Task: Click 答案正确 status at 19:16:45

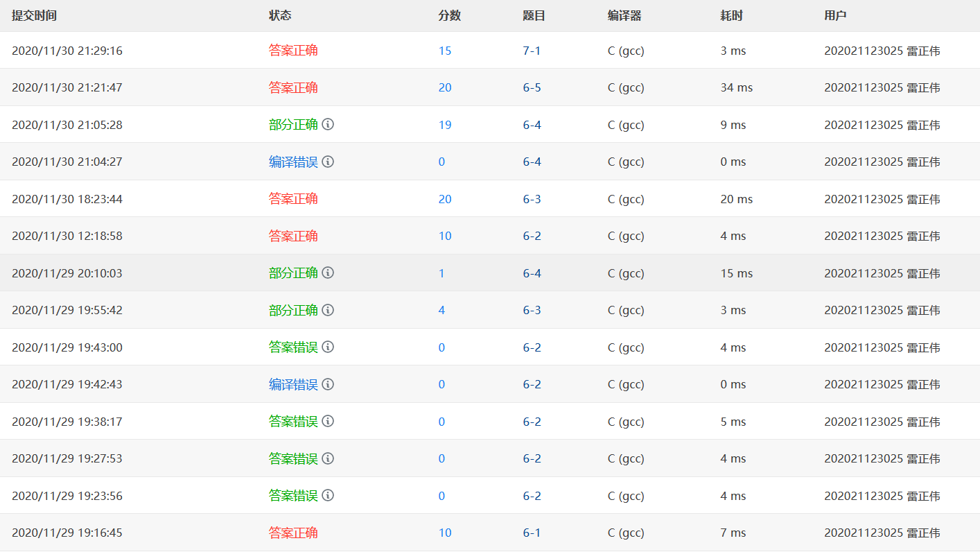Action: [x=293, y=533]
